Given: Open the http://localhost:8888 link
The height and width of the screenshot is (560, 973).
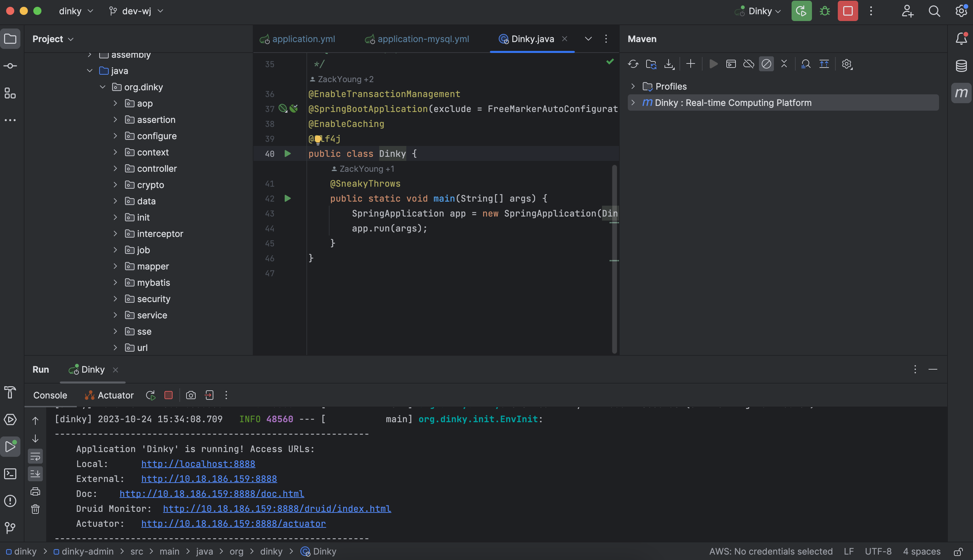Looking at the screenshot, I should [198, 464].
